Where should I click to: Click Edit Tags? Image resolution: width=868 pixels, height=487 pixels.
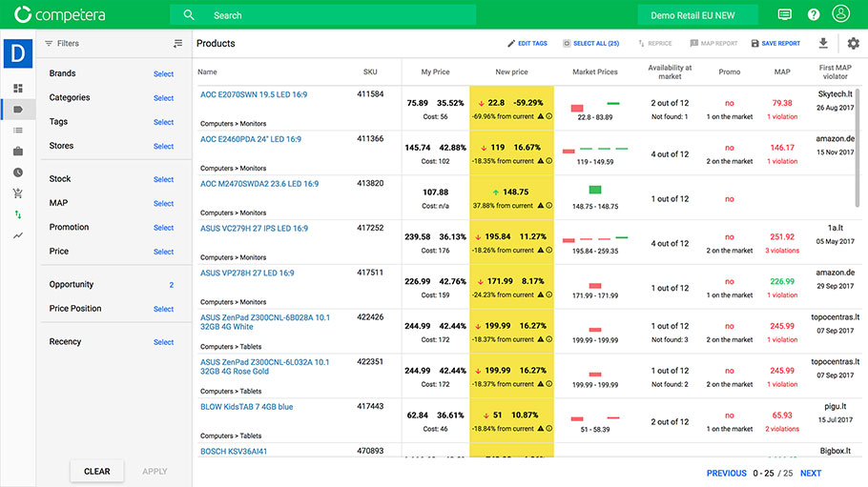click(x=527, y=43)
